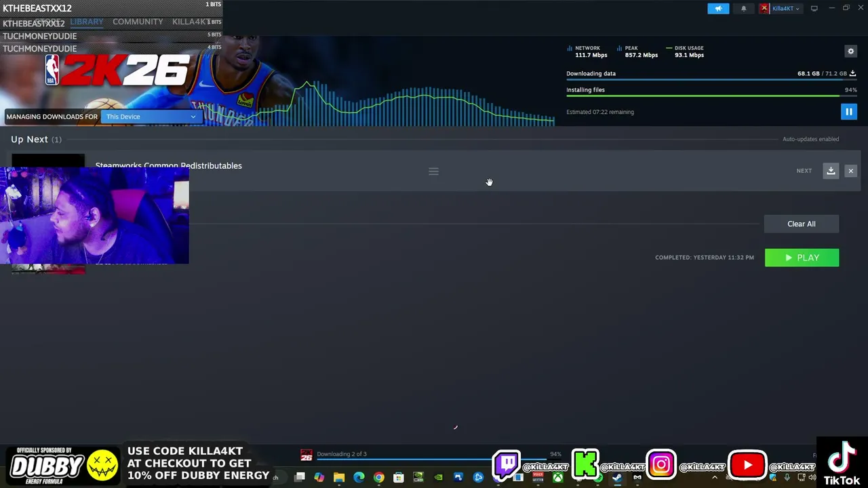Pause the current NBA 2K26 download
Image resolution: width=868 pixels, height=488 pixels.
[848, 112]
